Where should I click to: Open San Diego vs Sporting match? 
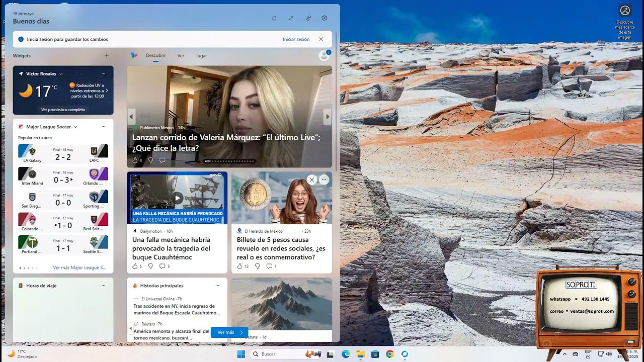coord(63,200)
